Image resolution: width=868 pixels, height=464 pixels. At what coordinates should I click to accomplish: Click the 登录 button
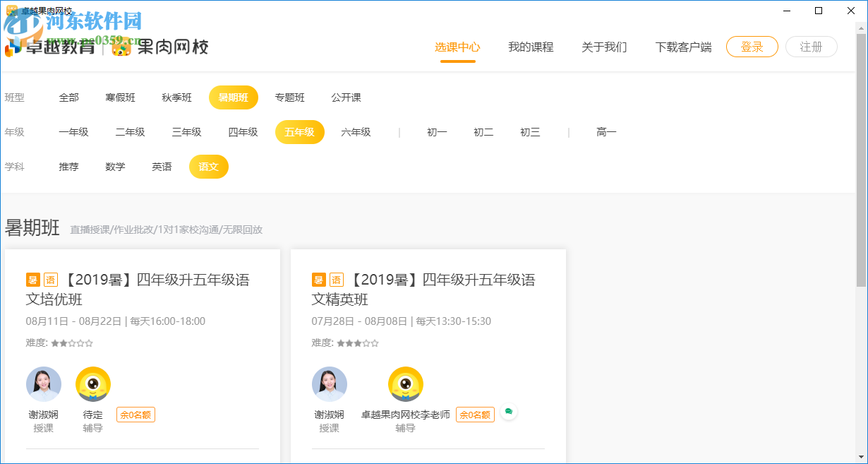(752, 47)
